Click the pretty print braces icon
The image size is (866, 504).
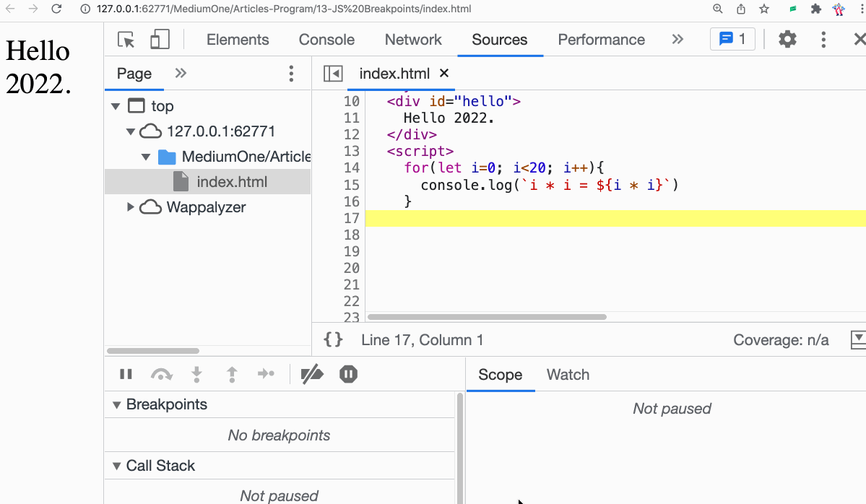pos(333,340)
